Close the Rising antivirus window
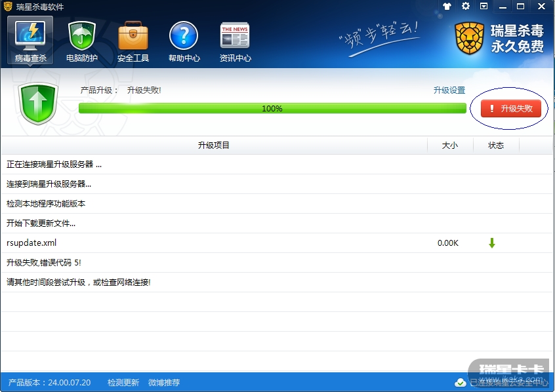 [541, 7]
